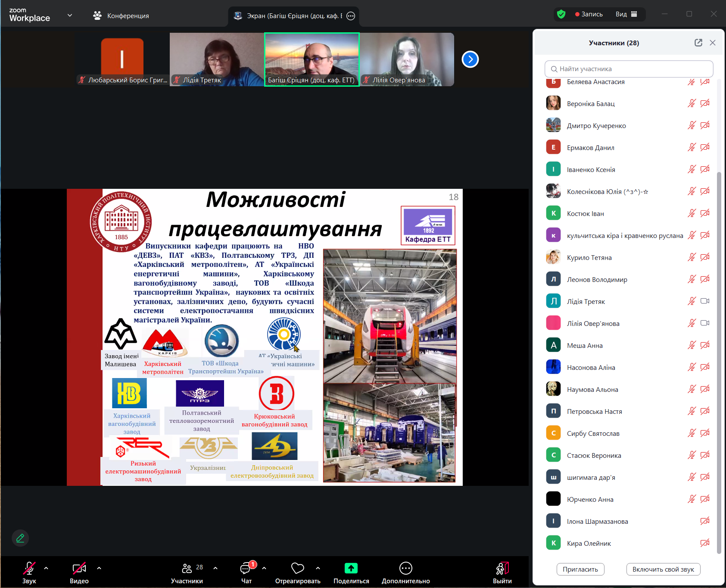Expand audio options arrow next to Звук

[x=46, y=568]
